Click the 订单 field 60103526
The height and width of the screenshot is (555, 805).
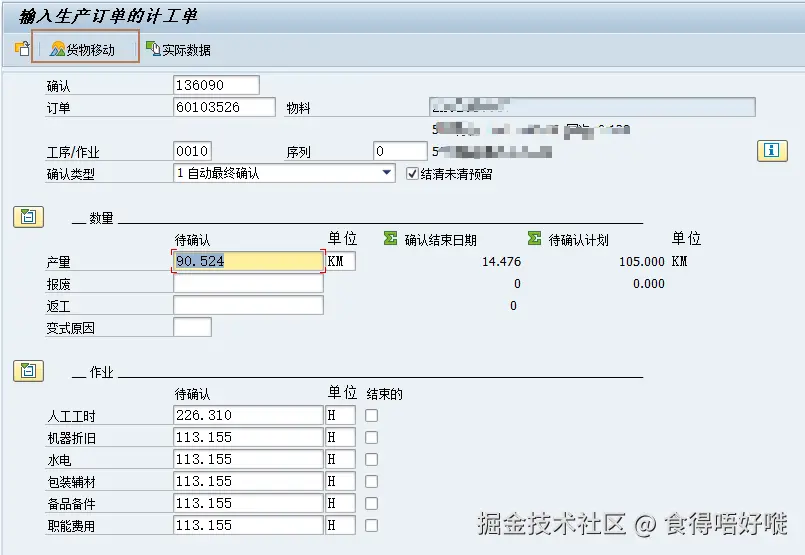(224, 107)
